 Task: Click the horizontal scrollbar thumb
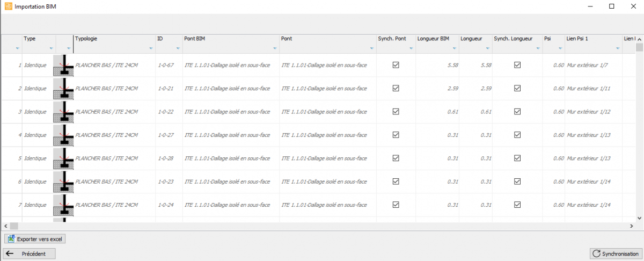(x=14, y=226)
